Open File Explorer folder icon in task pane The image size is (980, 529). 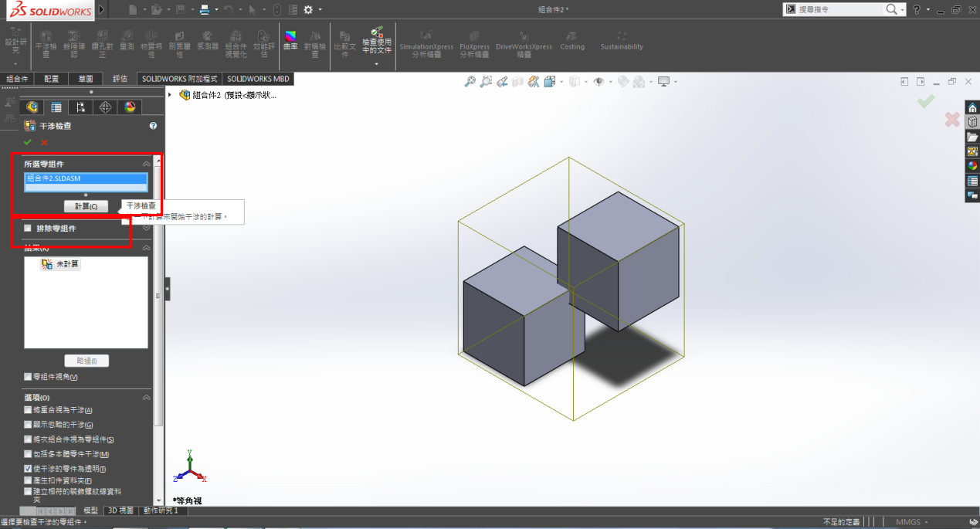[x=972, y=137]
